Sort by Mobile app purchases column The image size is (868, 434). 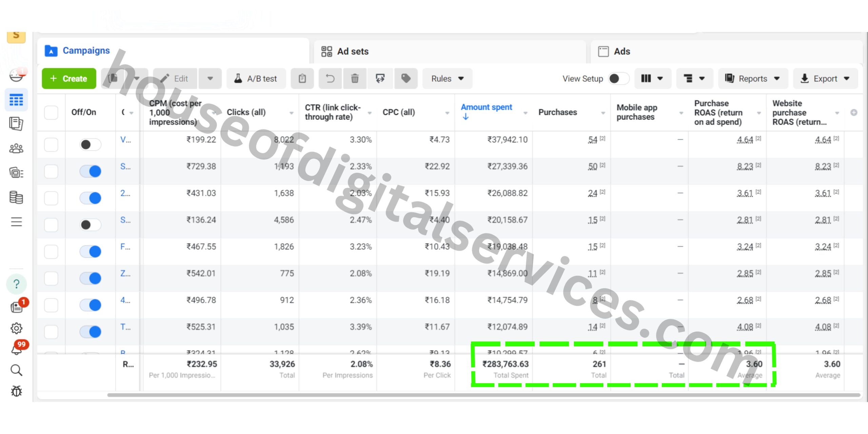pos(637,112)
